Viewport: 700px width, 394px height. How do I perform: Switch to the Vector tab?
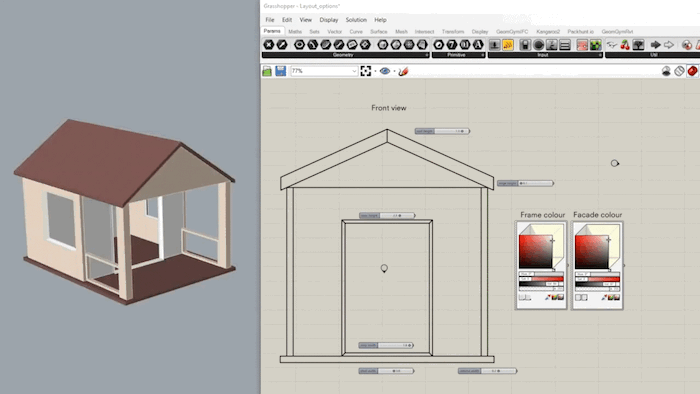[x=334, y=32]
